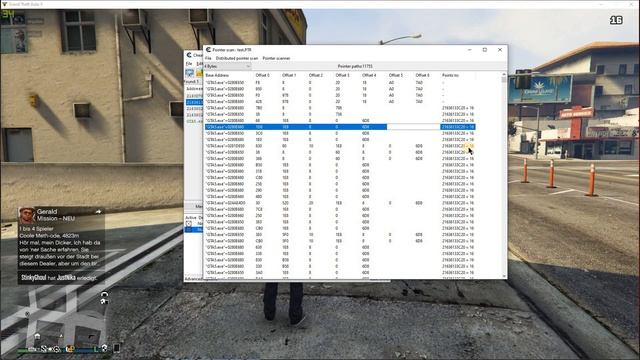Select green address in Cheat Engine found list
The image size is (640, 360).
(x=194, y=121)
